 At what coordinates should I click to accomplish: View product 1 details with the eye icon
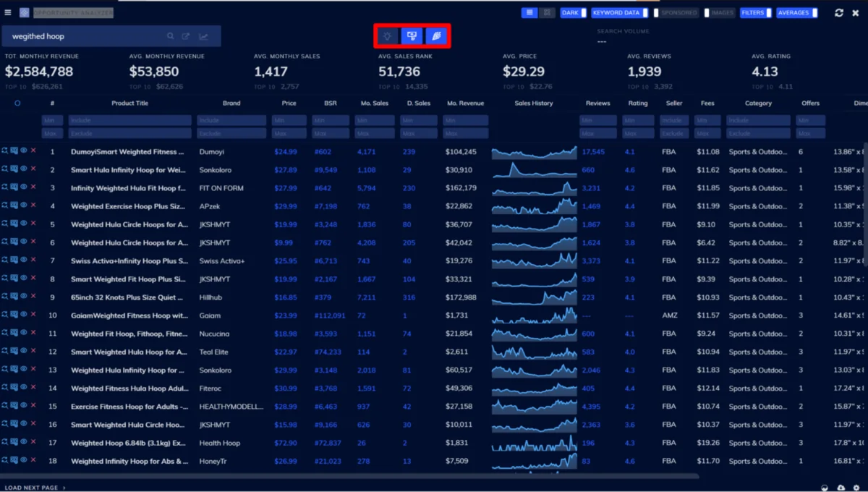click(x=23, y=151)
